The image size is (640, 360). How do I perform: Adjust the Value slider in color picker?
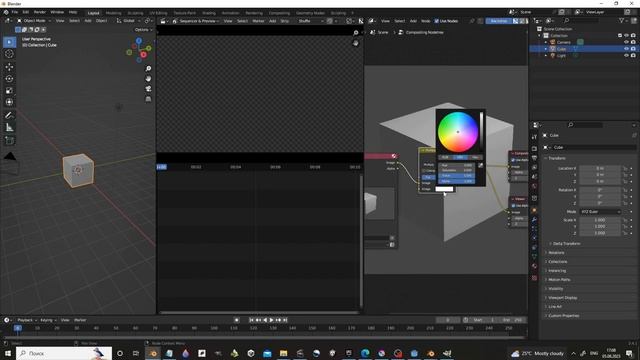pos(456,176)
